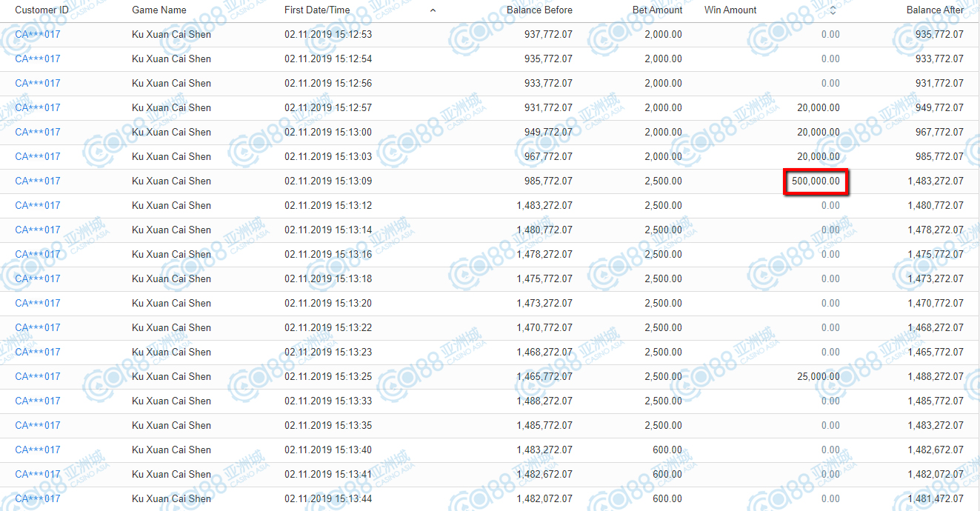Open customer CA***017 link in the 15:12:57 row
Image resolution: width=980 pixels, height=511 pixels.
coord(38,107)
